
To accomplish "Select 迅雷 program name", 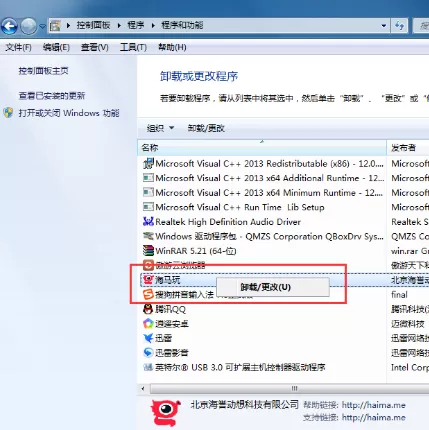I will tap(163, 338).
